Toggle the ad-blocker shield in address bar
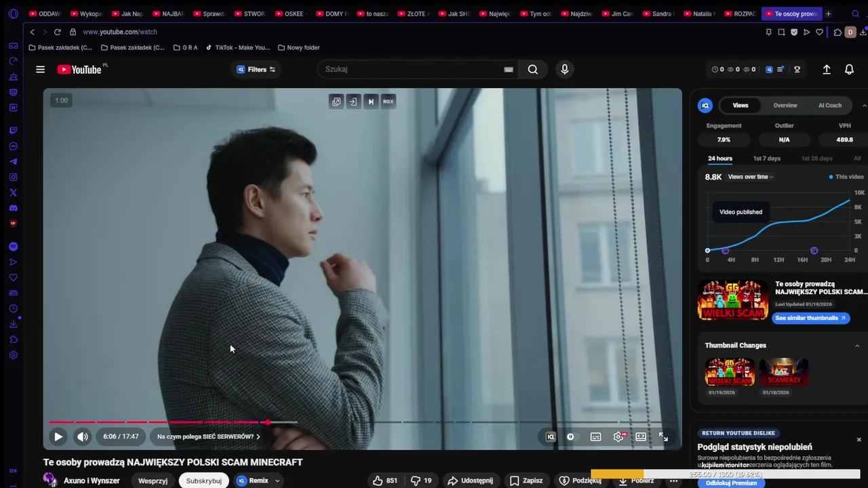This screenshot has width=868, height=488. click(x=794, y=32)
